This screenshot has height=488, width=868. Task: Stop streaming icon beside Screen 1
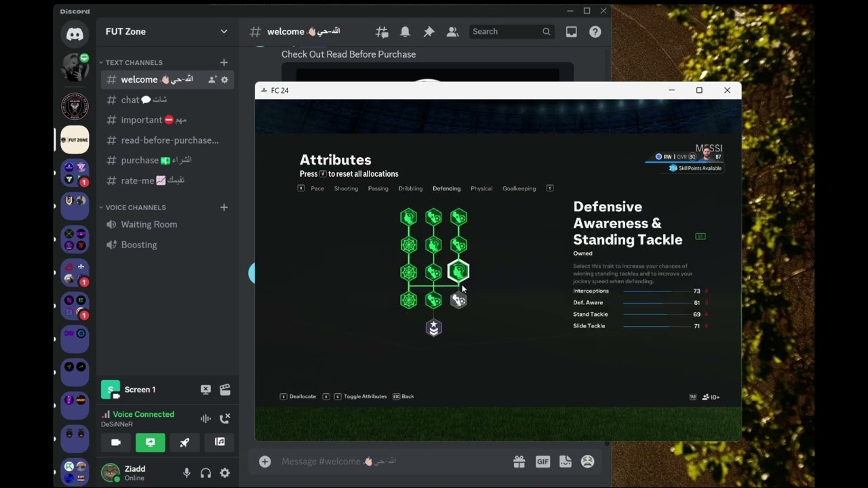point(205,390)
